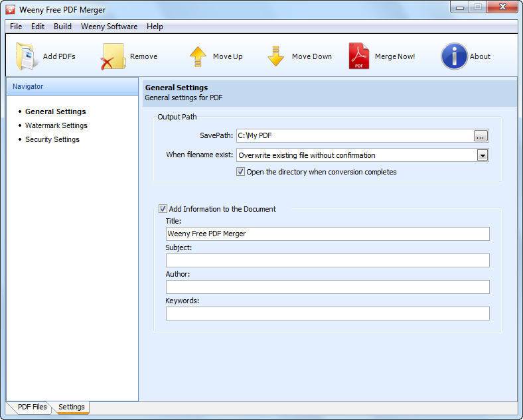Close the Weeny Free PDF Merger window
523x420 pixels.
coord(502,7)
